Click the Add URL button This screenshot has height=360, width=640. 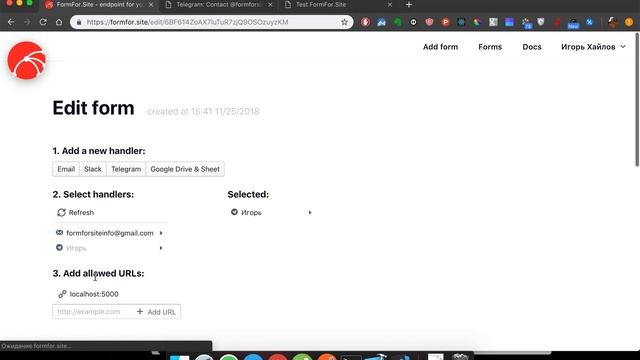pos(156,312)
